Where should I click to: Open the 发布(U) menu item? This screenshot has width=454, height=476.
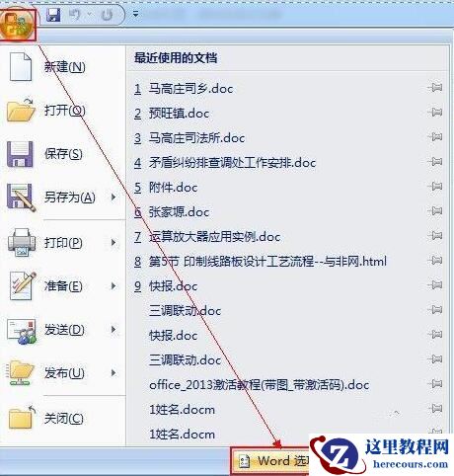tap(62, 372)
